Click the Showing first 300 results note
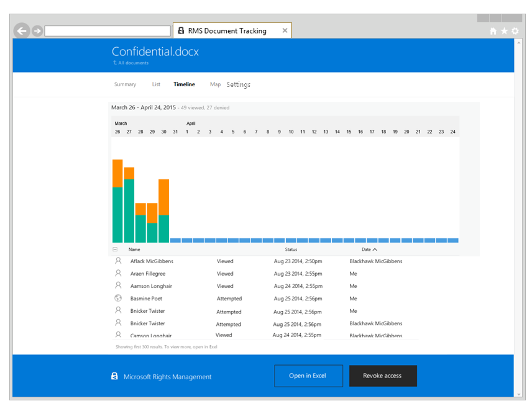Image resolution: width=532 pixels, height=401 pixels. click(167, 347)
